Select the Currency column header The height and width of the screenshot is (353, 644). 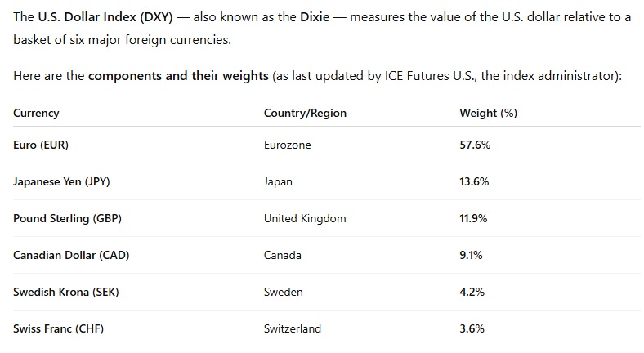[x=36, y=113]
